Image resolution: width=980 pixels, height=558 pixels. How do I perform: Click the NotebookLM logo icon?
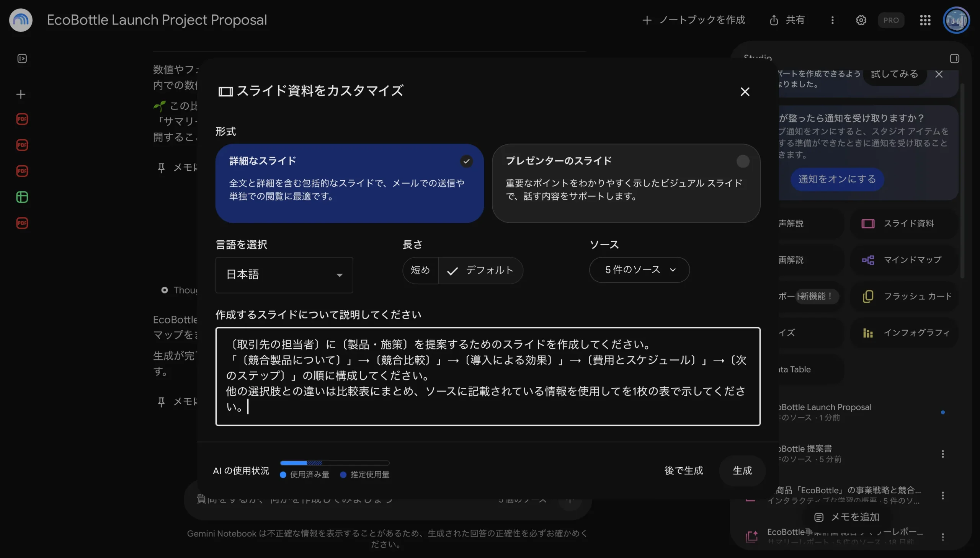21,20
